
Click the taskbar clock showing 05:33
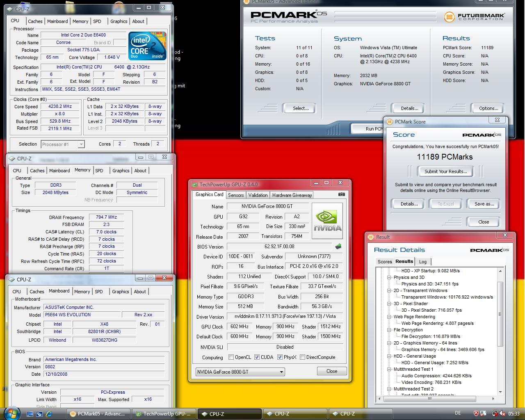pos(514,413)
